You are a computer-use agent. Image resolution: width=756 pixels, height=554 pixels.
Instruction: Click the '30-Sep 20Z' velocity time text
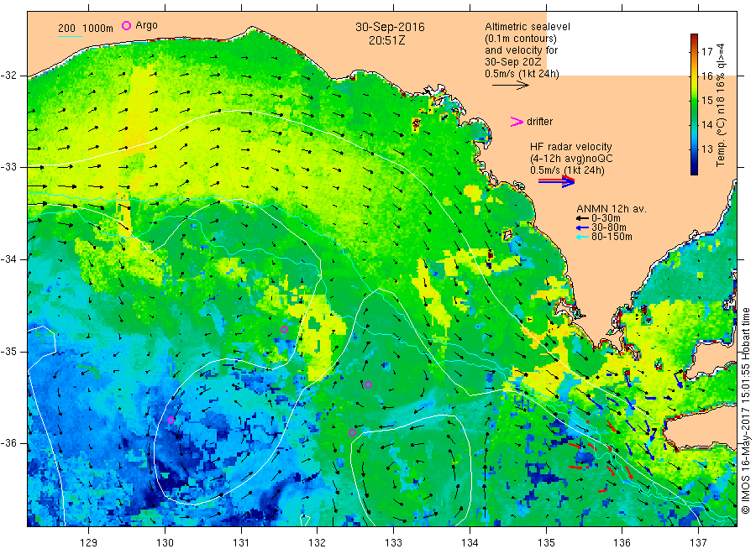point(513,62)
